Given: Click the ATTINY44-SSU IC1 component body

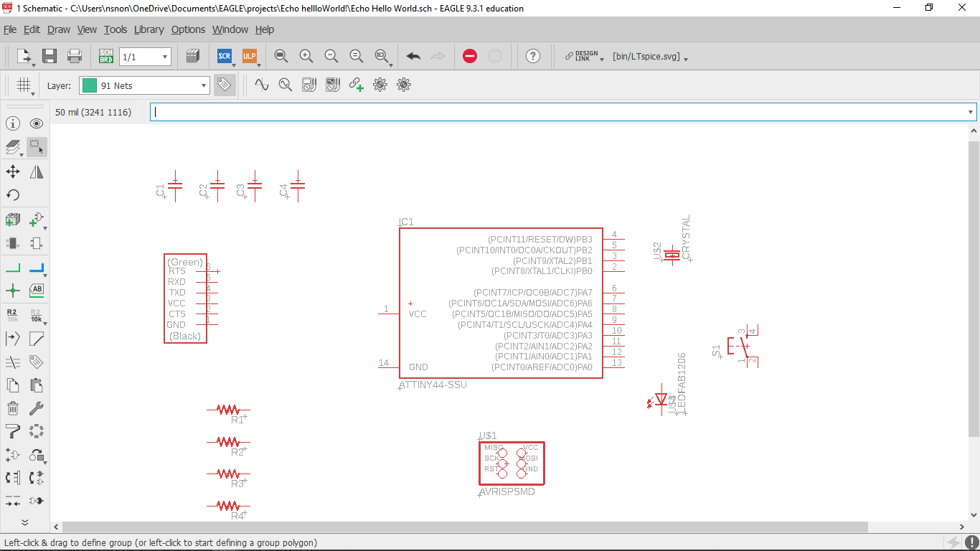Looking at the screenshot, I should click(501, 303).
